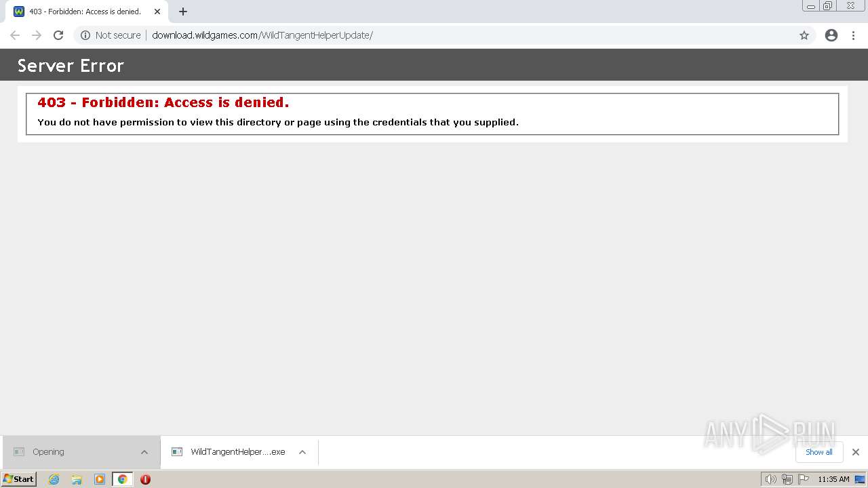Launch Internet Explorer from taskbar

coord(54,479)
